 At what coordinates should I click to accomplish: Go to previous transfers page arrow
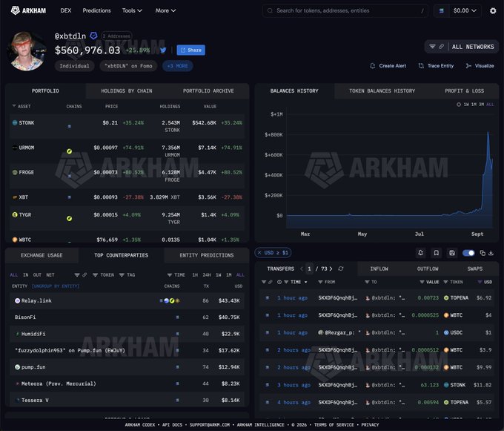(x=302, y=269)
